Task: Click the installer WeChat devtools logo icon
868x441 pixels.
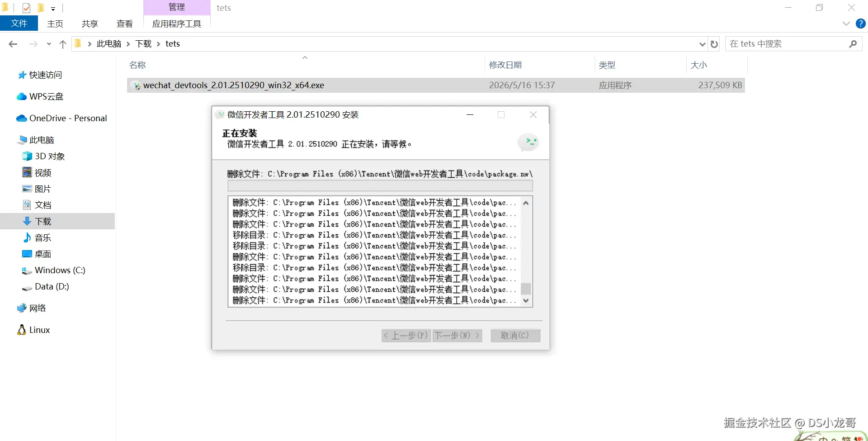Action: tap(528, 142)
